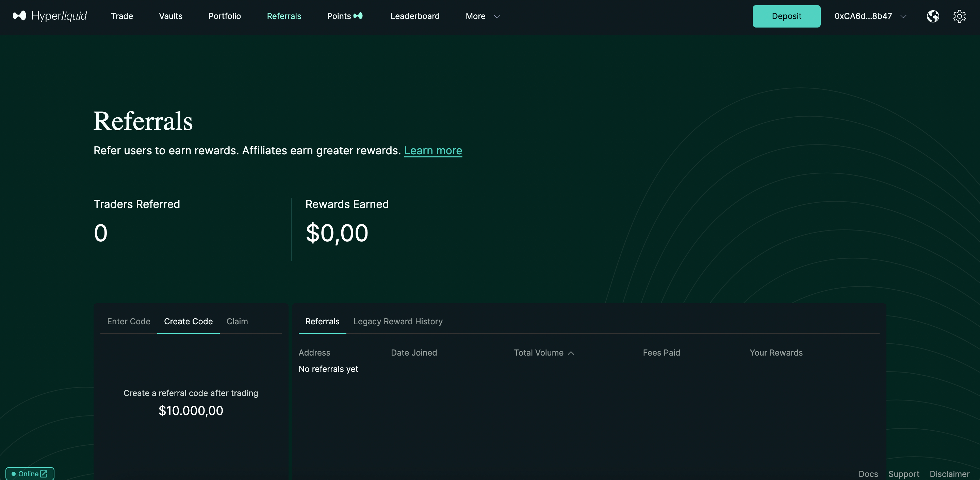Click the Points logo icon

[358, 16]
